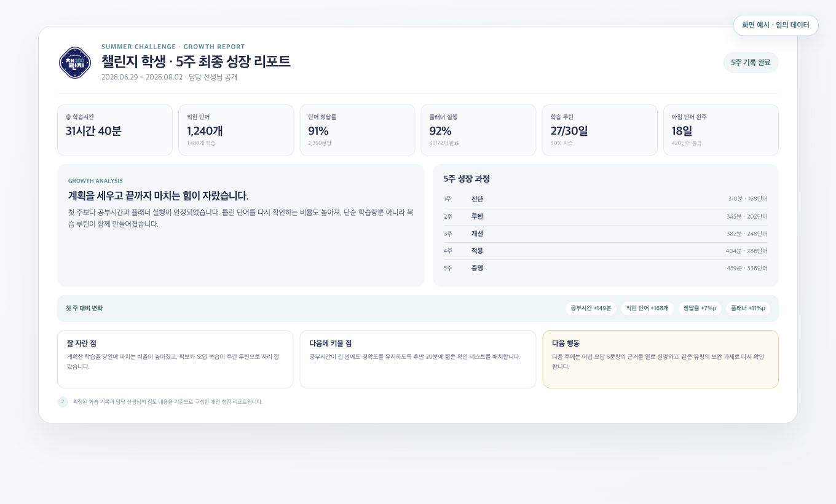Select the 5주 '증명' row
Viewport: 836px width, 504px height.
pyautogui.click(x=605, y=268)
